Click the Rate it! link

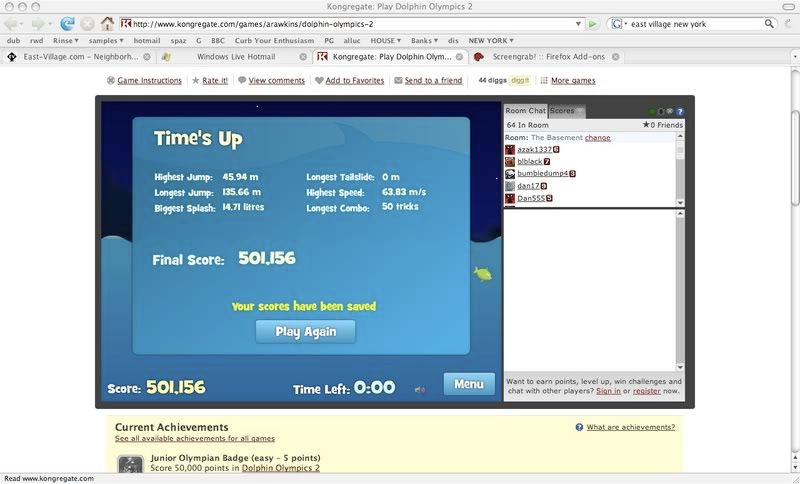[x=215, y=81]
